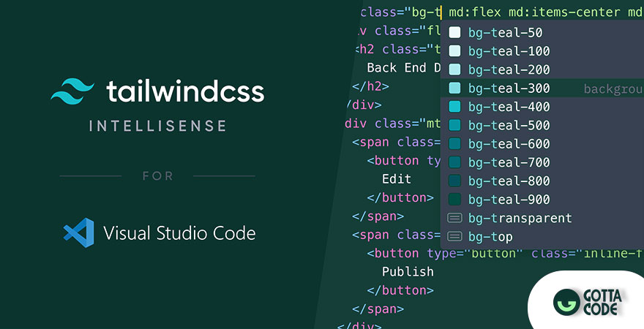Click the bg-teal-700 color swatch
Viewport: 644px width, 329px height.
pos(454,162)
